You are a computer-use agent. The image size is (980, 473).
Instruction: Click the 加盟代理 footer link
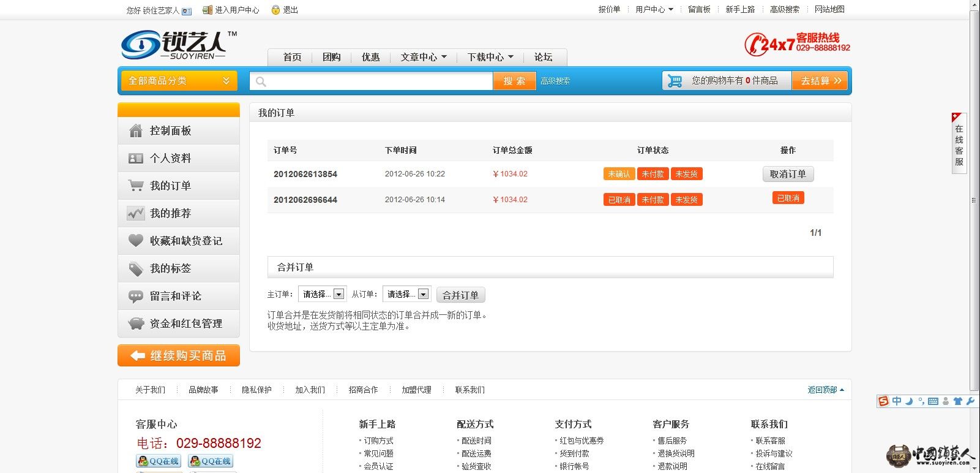416,390
